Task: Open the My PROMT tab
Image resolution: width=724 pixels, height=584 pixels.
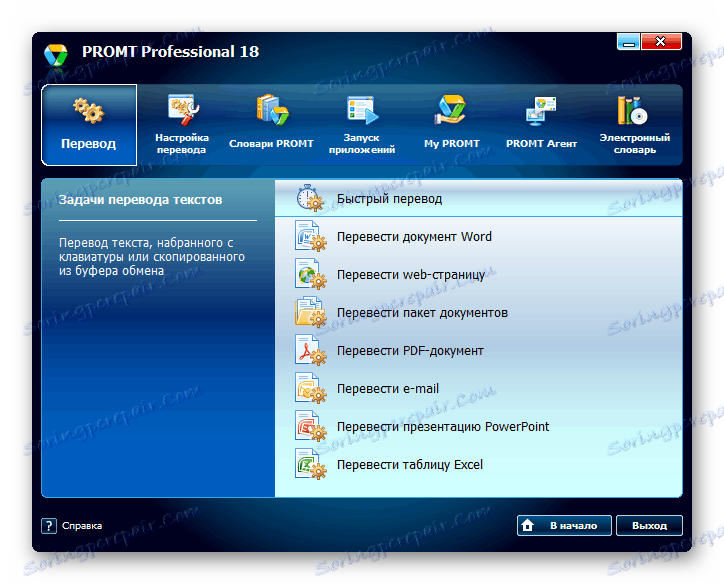Action: (452, 123)
